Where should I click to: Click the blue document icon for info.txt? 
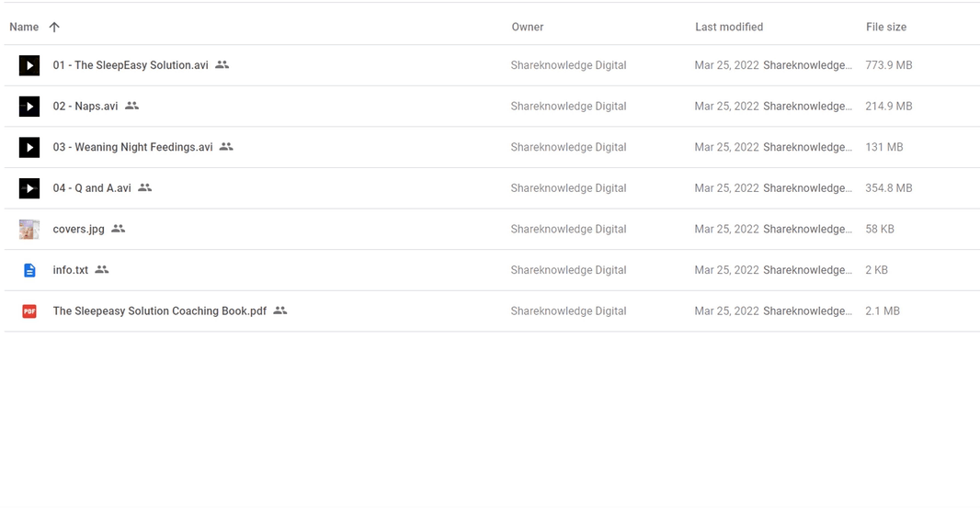pos(29,270)
